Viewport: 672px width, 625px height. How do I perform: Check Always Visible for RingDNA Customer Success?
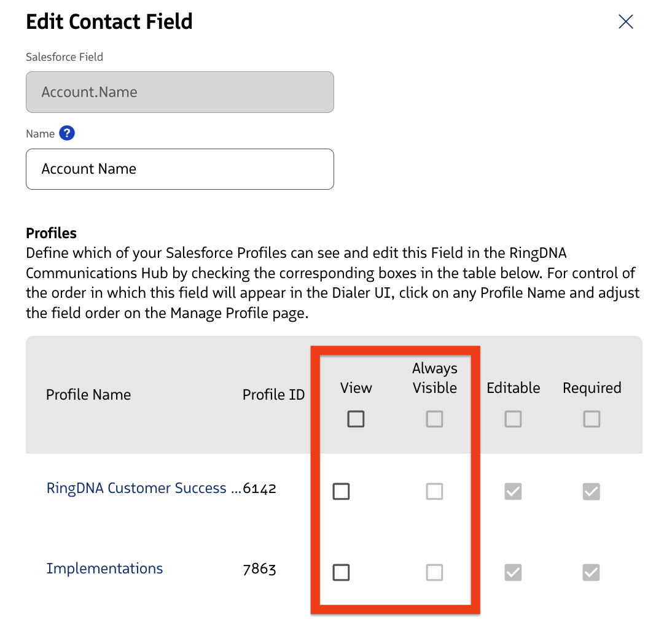coord(434,491)
